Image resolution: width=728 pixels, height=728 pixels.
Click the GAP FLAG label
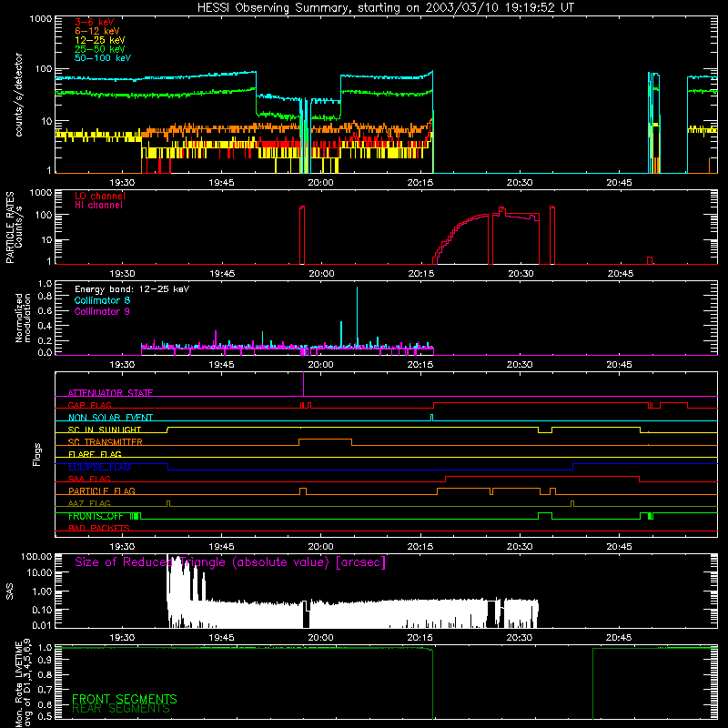(89, 405)
